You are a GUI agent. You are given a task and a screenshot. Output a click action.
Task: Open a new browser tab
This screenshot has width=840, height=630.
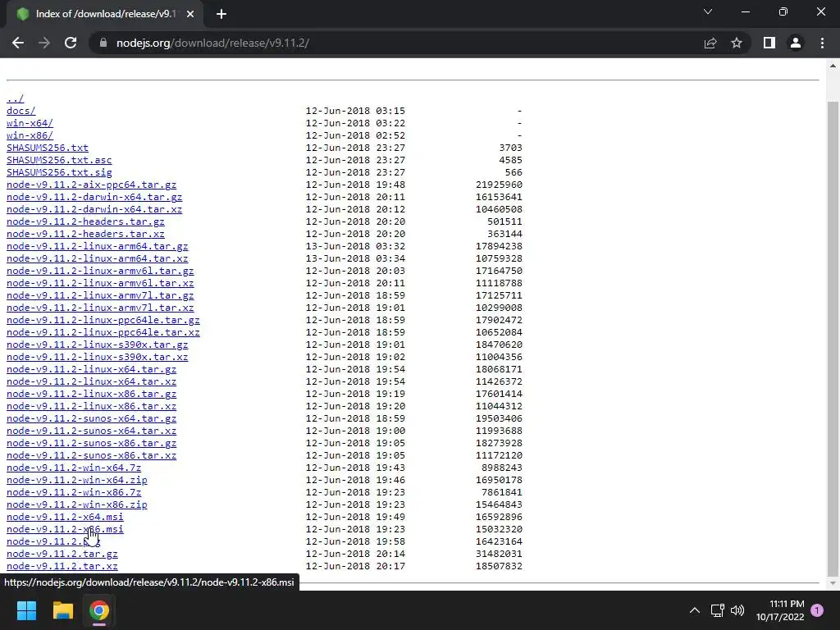pyautogui.click(x=221, y=15)
